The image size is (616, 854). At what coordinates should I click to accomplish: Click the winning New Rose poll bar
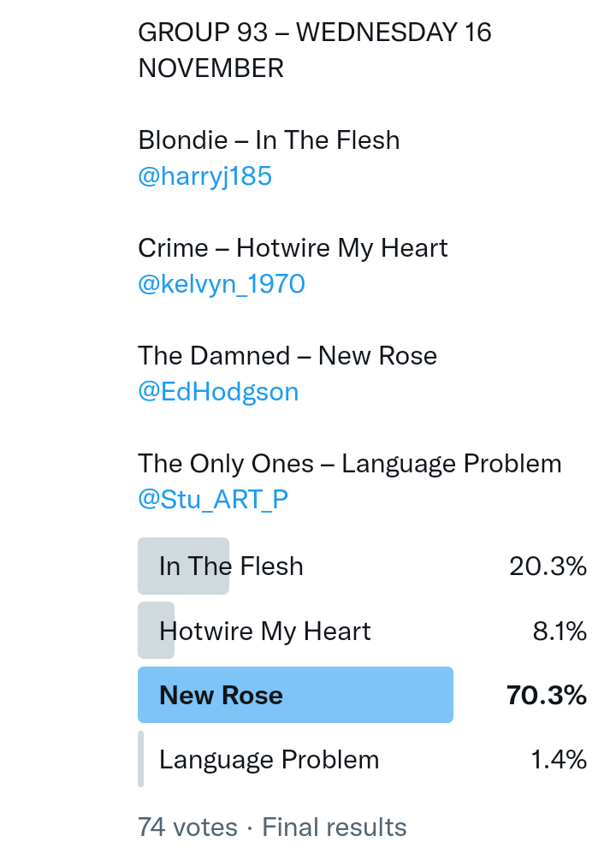[x=295, y=696]
